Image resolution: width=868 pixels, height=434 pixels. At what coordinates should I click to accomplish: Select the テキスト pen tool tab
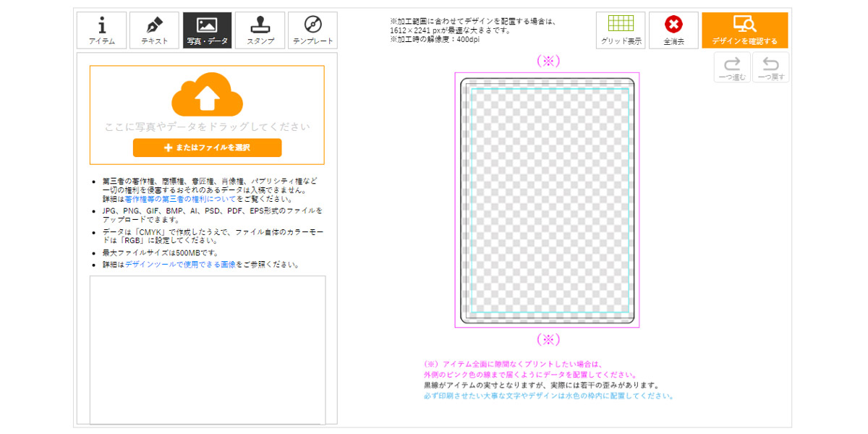[x=155, y=30]
